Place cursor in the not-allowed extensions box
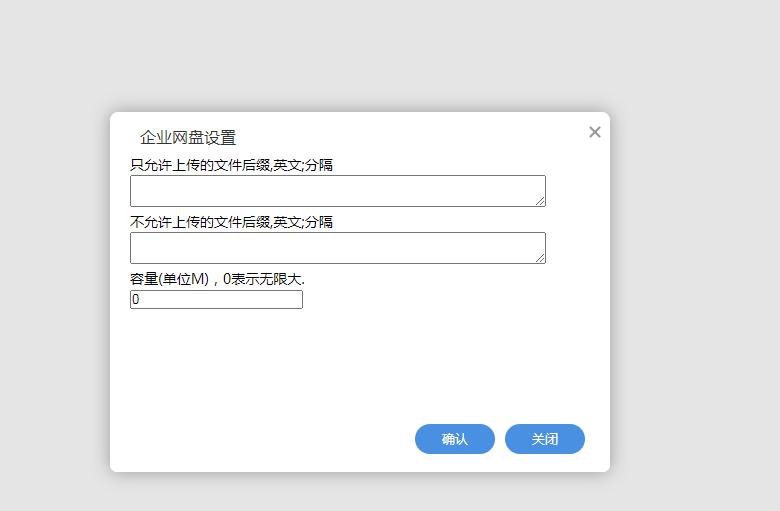Screen dimensions: 780x511 (x=337, y=248)
